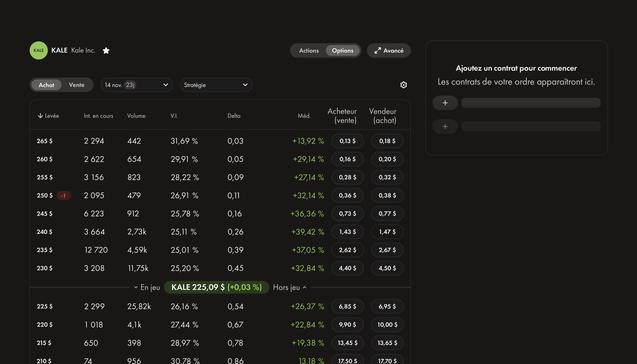Click the 0,13 $ bid for 265 $ strike

click(x=347, y=141)
